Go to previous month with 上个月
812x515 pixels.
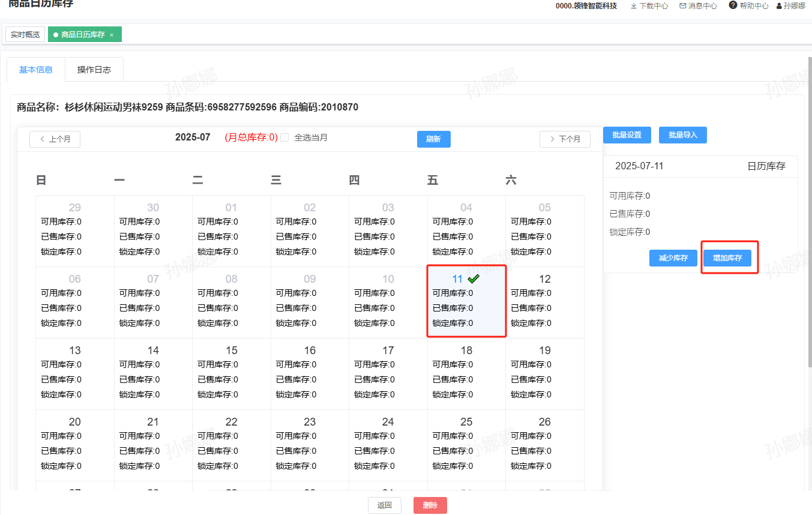tap(55, 139)
